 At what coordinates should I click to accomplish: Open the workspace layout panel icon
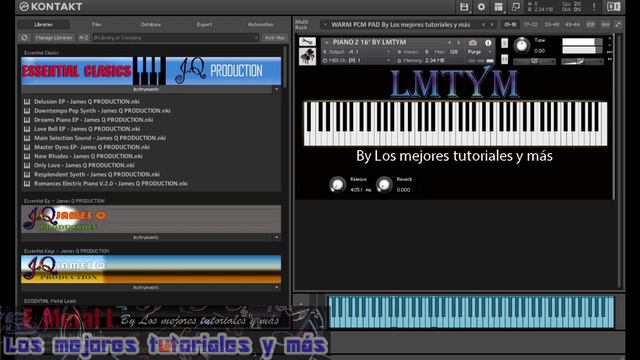click(x=498, y=7)
